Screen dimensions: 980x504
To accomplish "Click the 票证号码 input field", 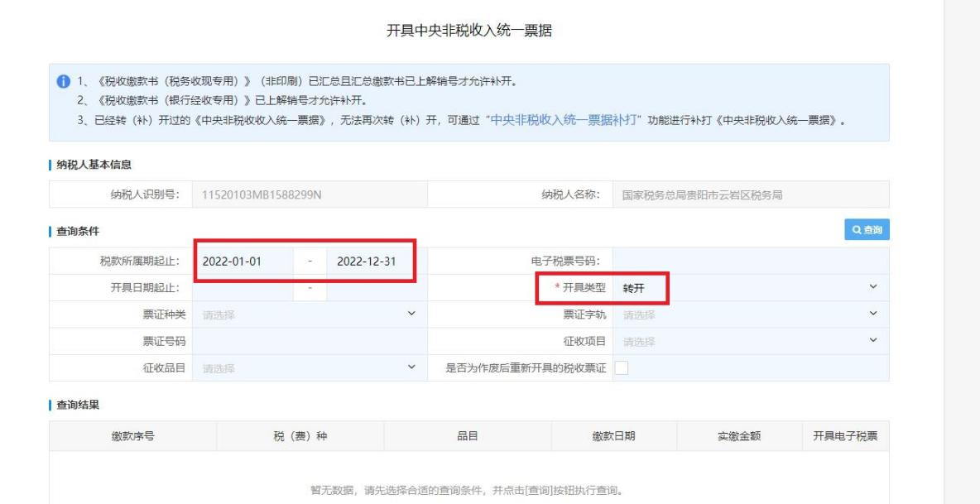I will pos(308,341).
